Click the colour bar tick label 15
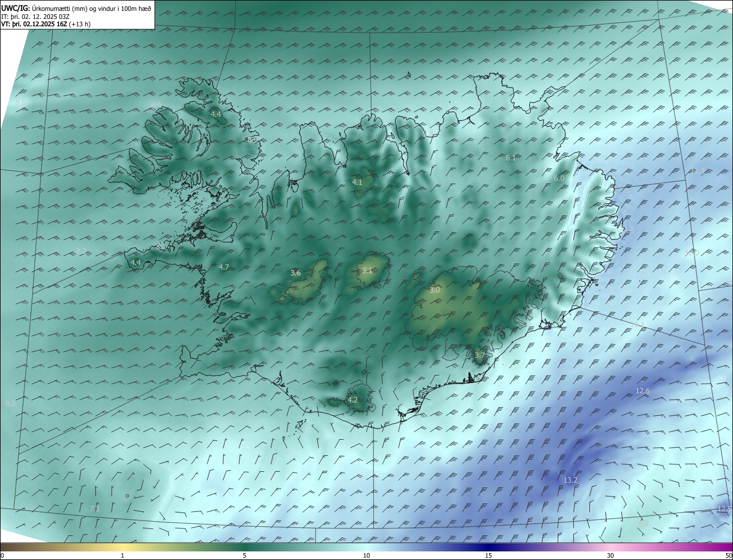733x560 pixels. click(x=488, y=555)
